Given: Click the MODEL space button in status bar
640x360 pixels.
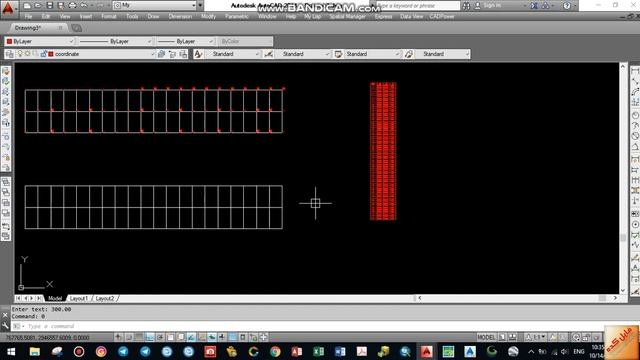Looking at the screenshot, I should 486,337.
